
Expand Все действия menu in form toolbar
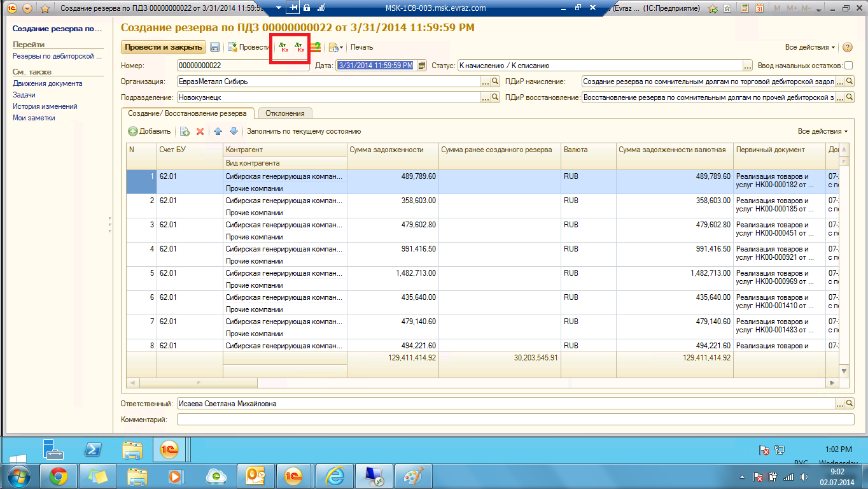(x=810, y=47)
